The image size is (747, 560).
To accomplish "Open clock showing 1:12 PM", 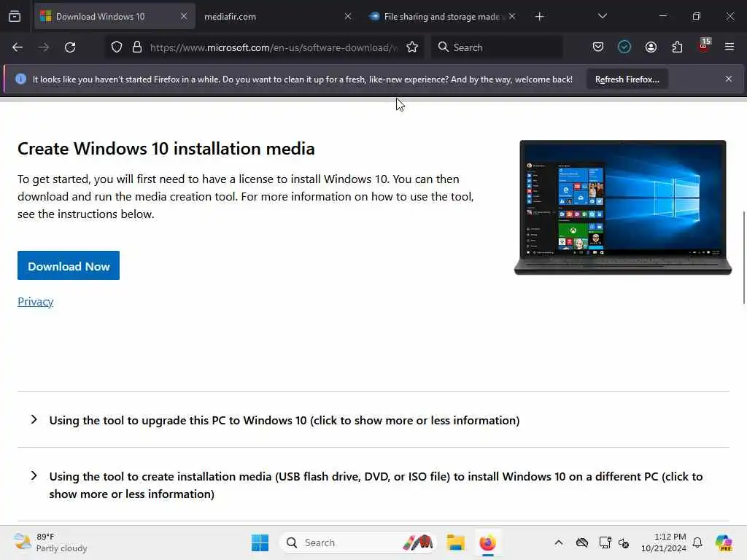I will click(x=663, y=542).
